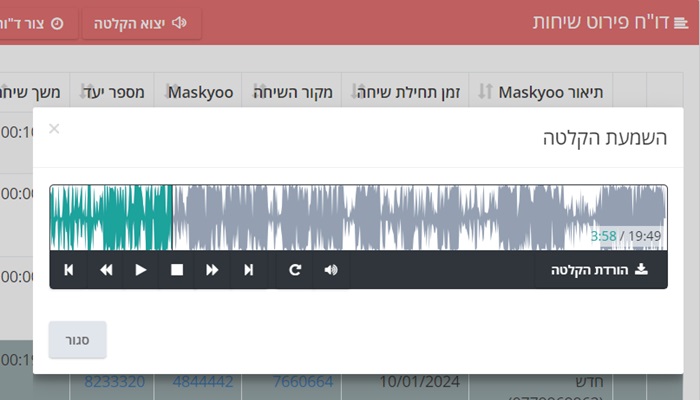Screen dimensions: 700x400
Task: Click the יצוא הקלטה export button
Action: [x=141, y=23]
